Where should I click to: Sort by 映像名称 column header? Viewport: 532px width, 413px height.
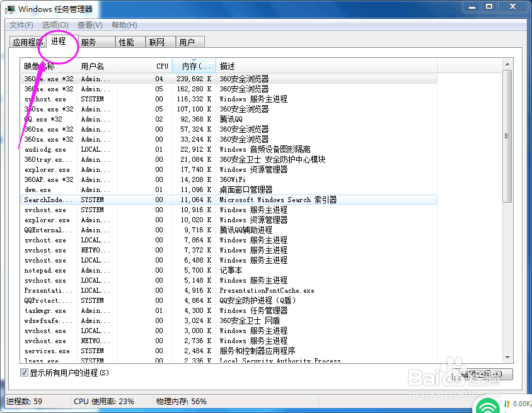click(x=49, y=66)
